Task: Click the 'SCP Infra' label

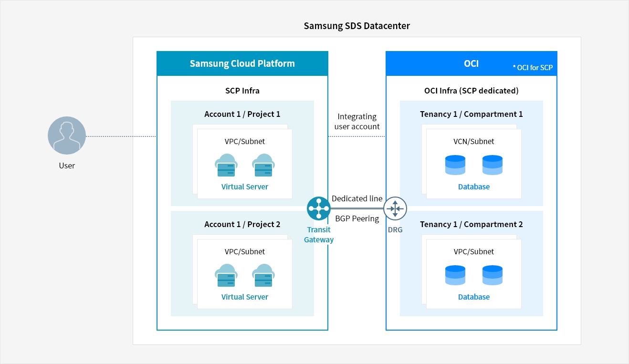Action: [x=242, y=91]
